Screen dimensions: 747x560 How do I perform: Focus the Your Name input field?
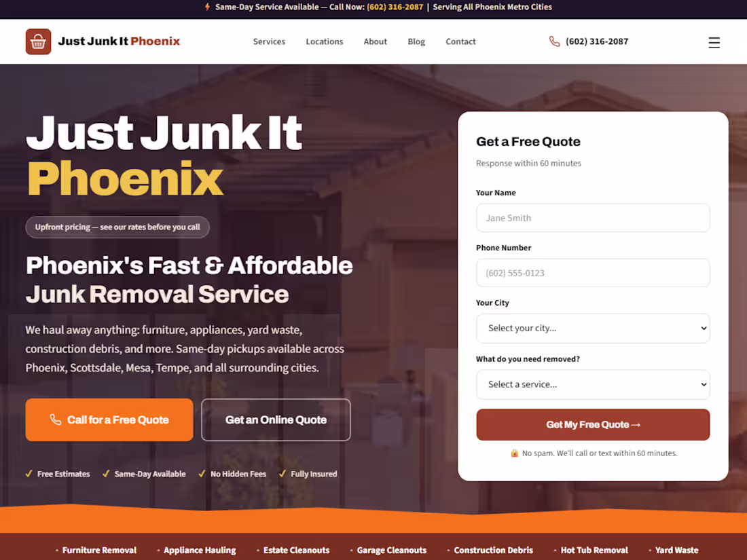[x=593, y=218]
